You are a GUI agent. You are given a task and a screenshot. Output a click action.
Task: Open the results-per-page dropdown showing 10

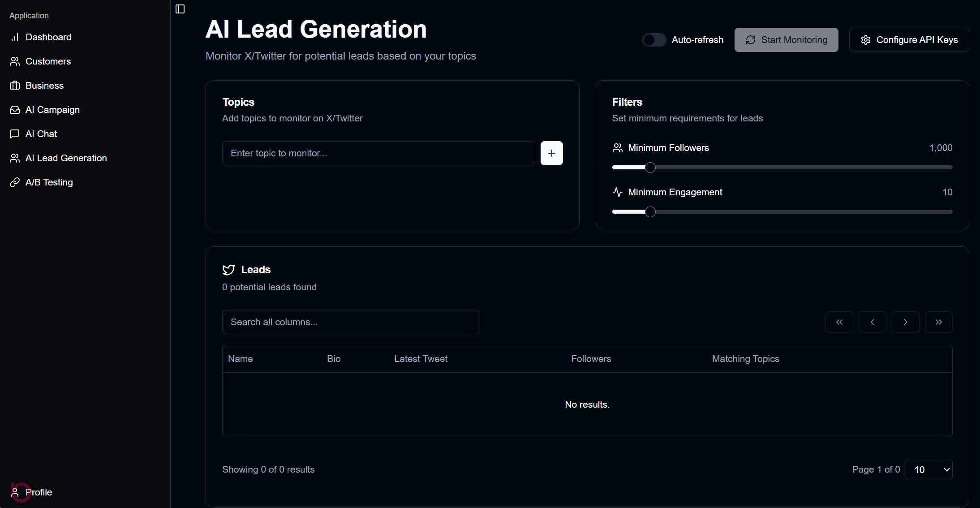(x=929, y=469)
